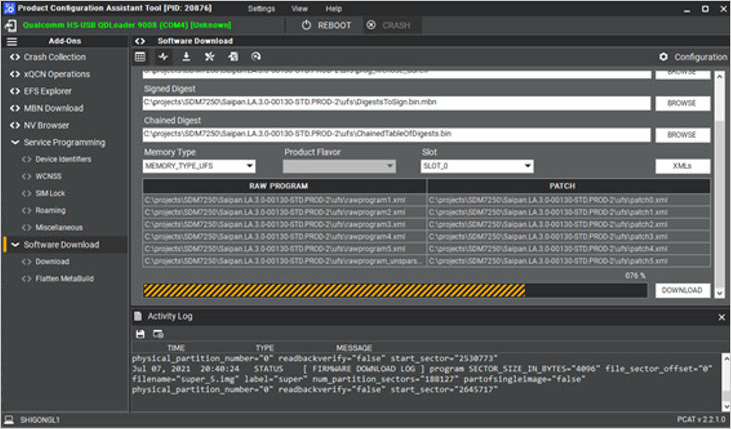Screen dimensions: 731x429
Task: Click the down arrow of form scrollbar
Action: click(720, 293)
